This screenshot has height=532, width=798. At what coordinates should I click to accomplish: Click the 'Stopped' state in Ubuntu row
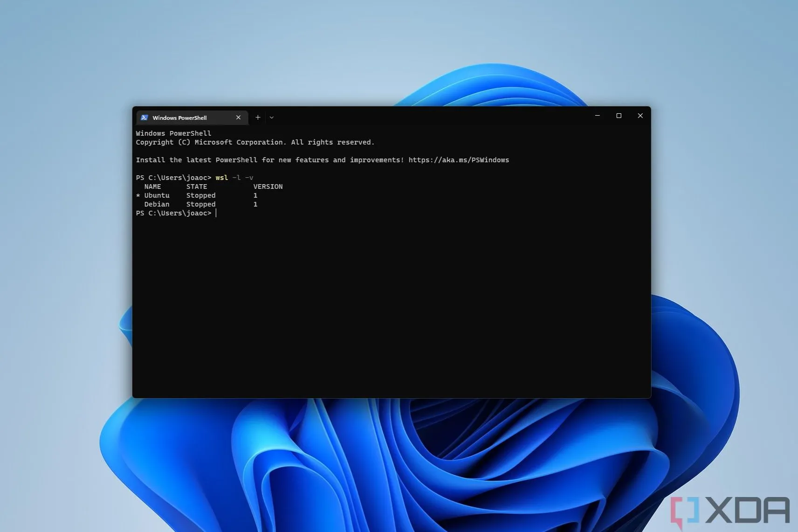point(201,195)
